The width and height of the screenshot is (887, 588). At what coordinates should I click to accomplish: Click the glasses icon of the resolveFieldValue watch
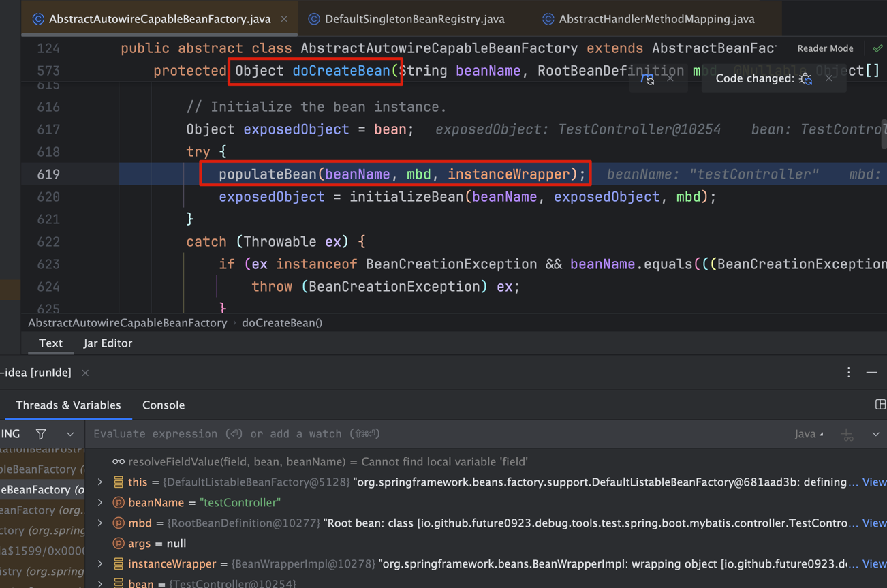click(x=119, y=462)
